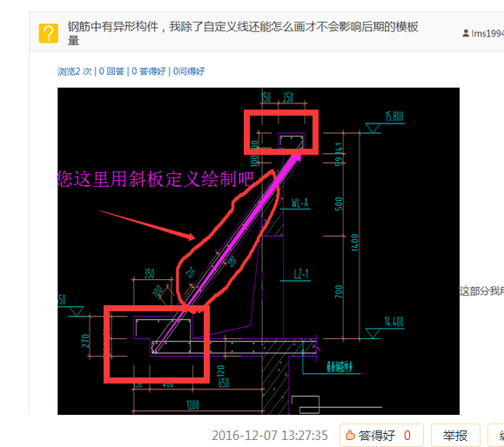Open the question title about 异形构件
This screenshot has width=504, height=447.
(x=243, y=33)
